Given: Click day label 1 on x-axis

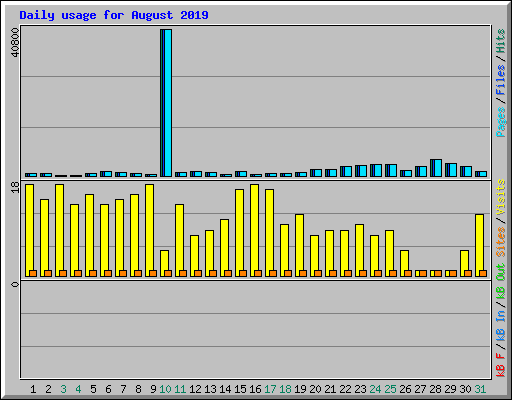Looking at the screenshot, I should point(33,389).
